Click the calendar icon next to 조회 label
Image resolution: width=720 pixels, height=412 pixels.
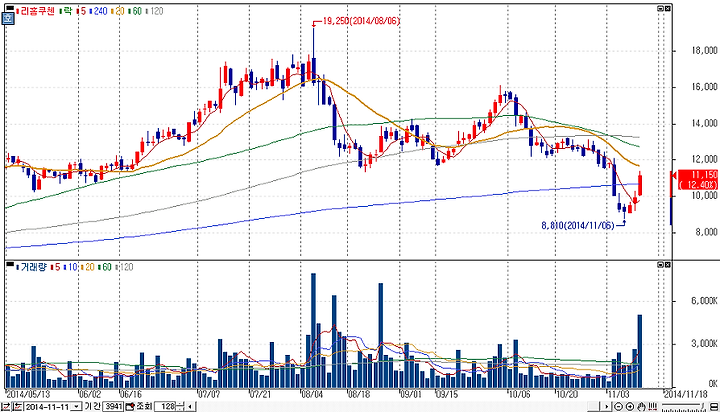[130, 406]
